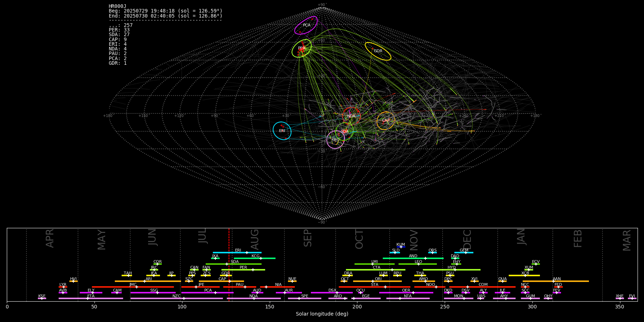Click the ARI shower bar in timeline
Viewport: 644px width, 322px height.
coord(148,281)
